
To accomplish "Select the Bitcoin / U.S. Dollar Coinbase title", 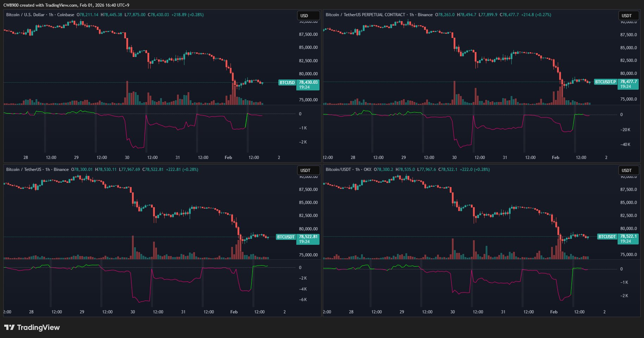I will pyautogui.click(x=40, y=15).
